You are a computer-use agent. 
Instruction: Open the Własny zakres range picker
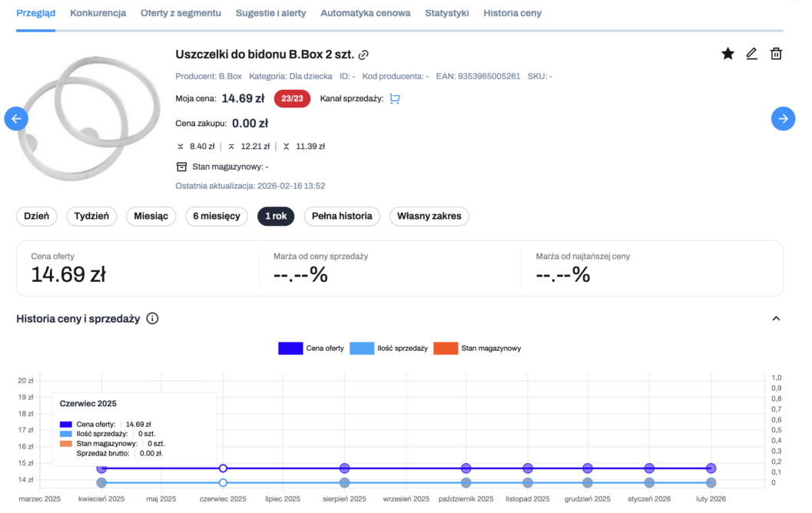pos(429,217)
